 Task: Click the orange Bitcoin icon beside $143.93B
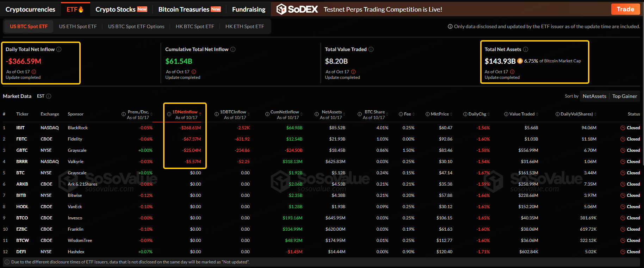point(520,61)
